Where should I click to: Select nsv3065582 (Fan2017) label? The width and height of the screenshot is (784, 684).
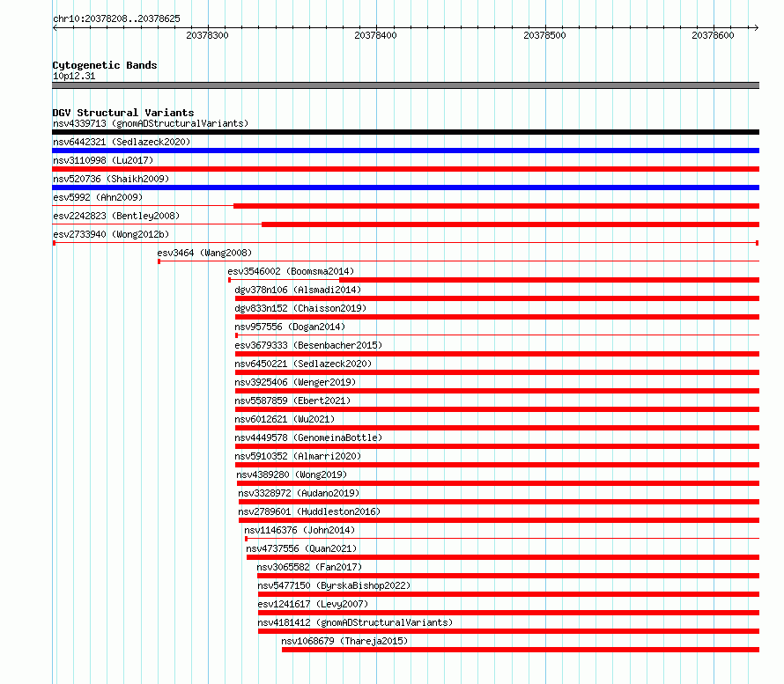[309, 567]
